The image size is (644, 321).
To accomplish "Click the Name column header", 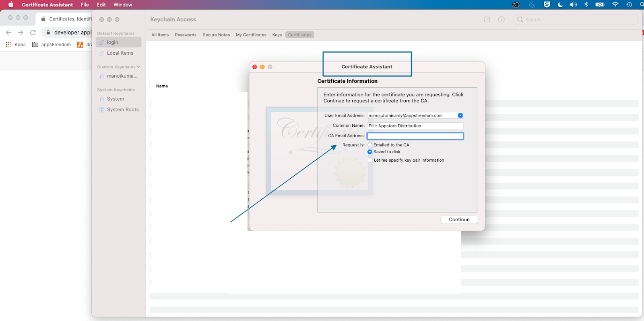I will coord(162,86).
